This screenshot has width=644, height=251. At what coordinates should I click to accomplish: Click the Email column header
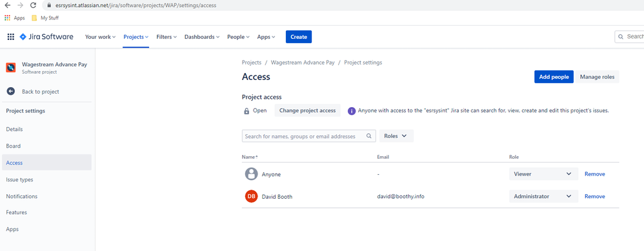[x=383, y=157]
